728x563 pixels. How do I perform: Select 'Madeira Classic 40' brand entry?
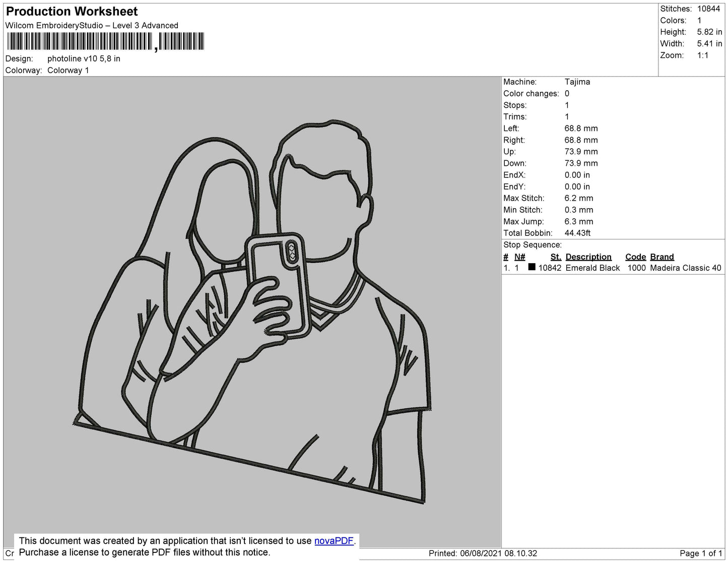(x=686, y=268)
